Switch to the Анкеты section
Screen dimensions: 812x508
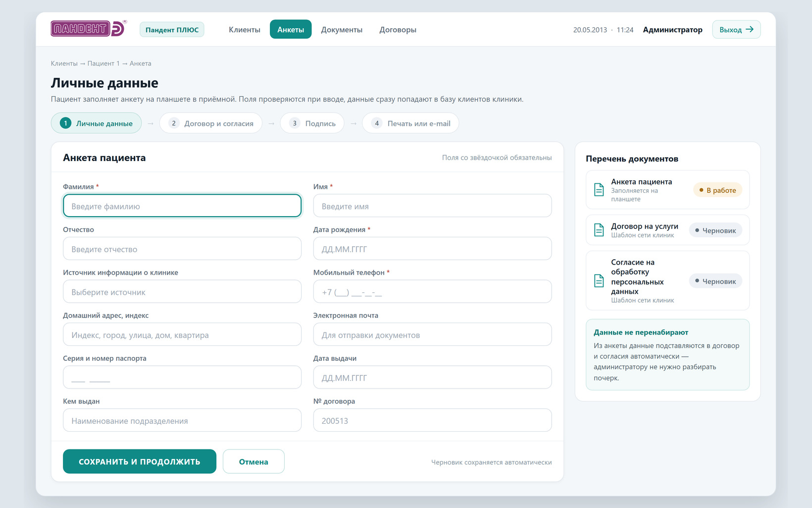[291, 29]
